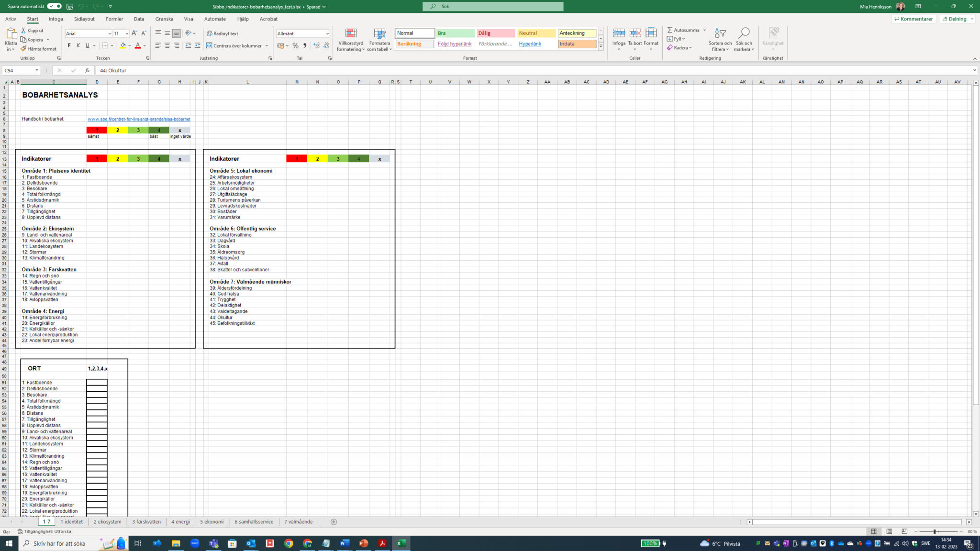Switch to page layout view in status bar
The height and width of the screenshot is (551, 980).
(889, 531)
